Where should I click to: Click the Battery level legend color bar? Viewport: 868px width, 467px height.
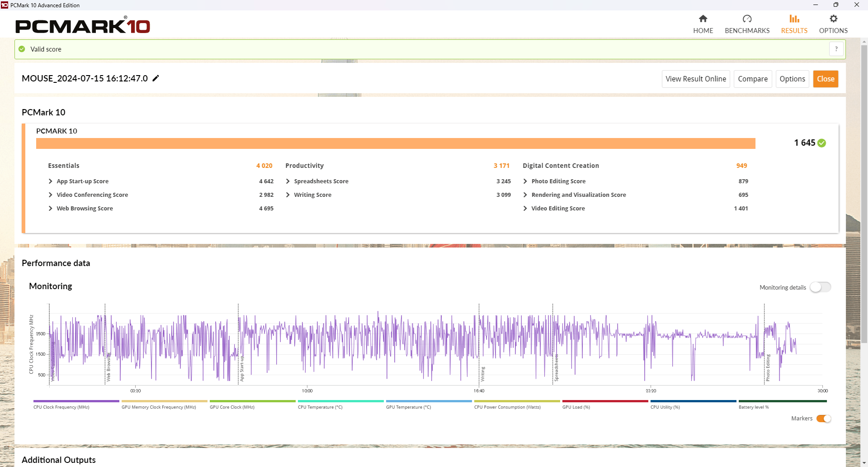tap(783, 401)
